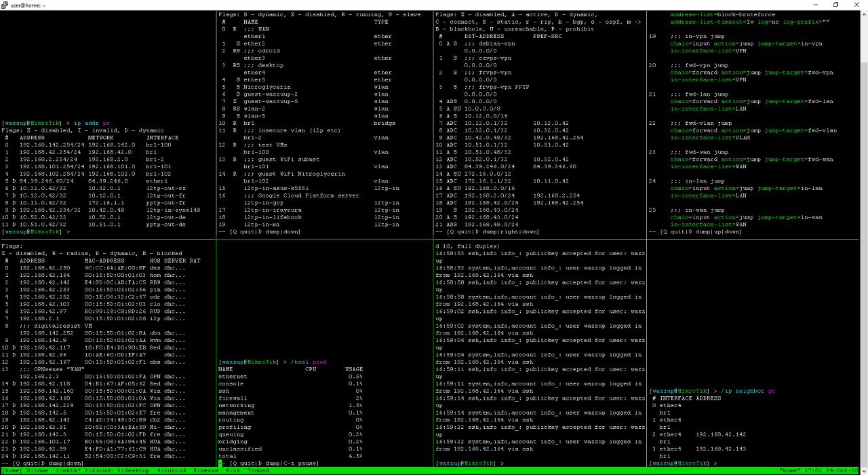Select the ';;; odroid' interface comment
Viewport: 868px width, 475px height.
pos(262,51)
